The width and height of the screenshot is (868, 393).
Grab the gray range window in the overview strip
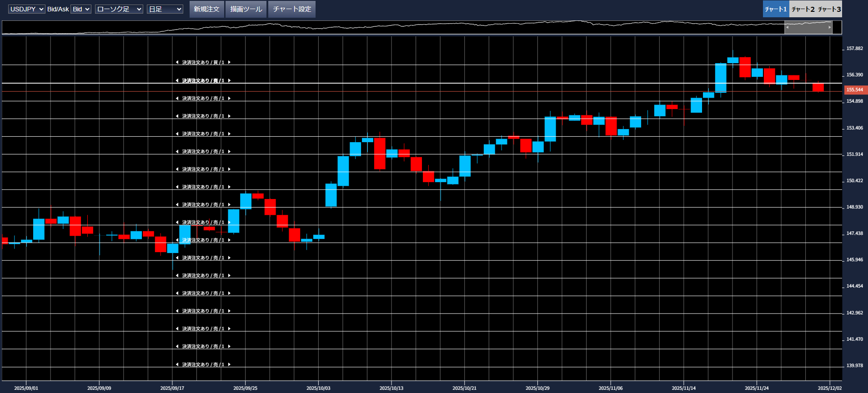pos(808,27)
